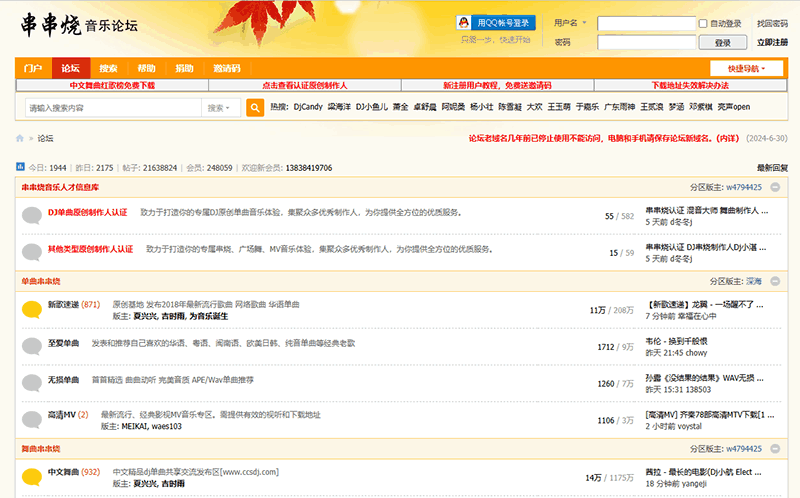
Task: Click the 立即注册 link
Action: click(x=772, y=42)
